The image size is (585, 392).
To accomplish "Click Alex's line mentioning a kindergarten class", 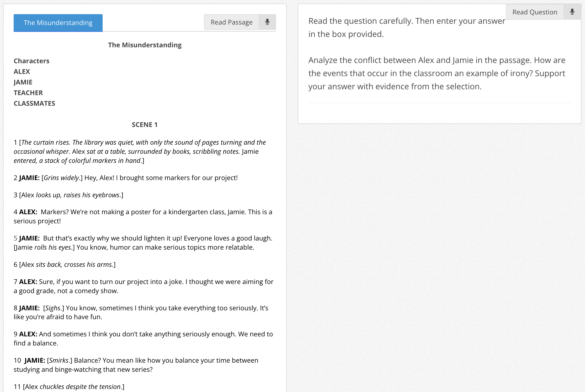I will [143, 216].
